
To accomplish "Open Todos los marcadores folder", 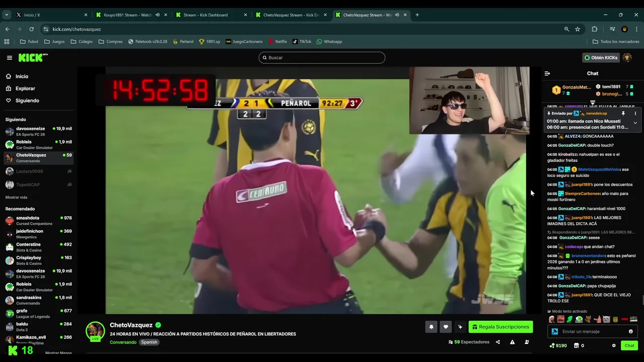I will (616, 42).
